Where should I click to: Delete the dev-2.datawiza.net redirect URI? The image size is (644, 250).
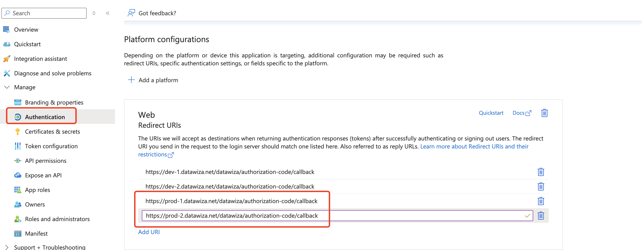pyautogui.click(x=541, y=187)
